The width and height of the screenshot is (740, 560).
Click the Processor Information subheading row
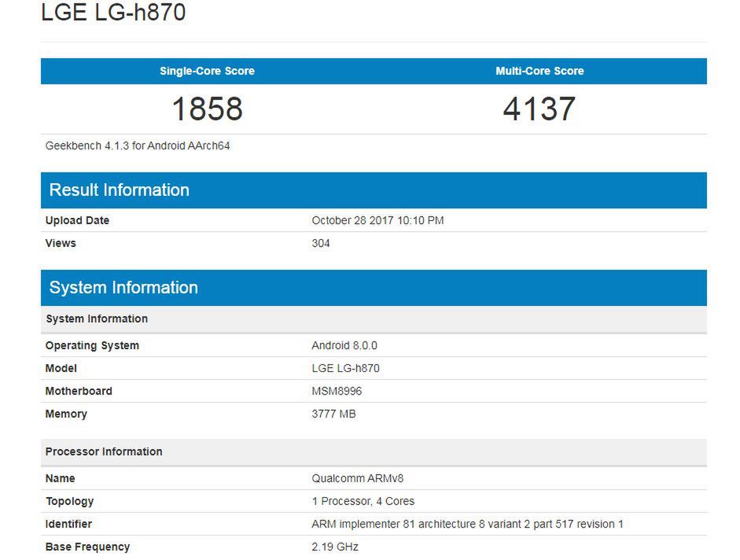[374, 452]
